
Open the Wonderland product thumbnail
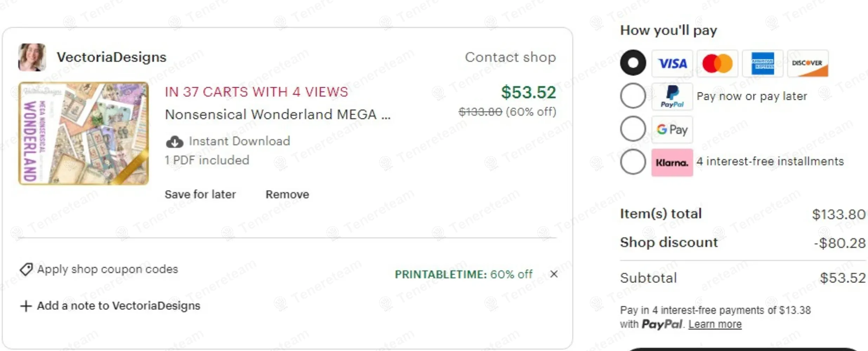(84, 133)
